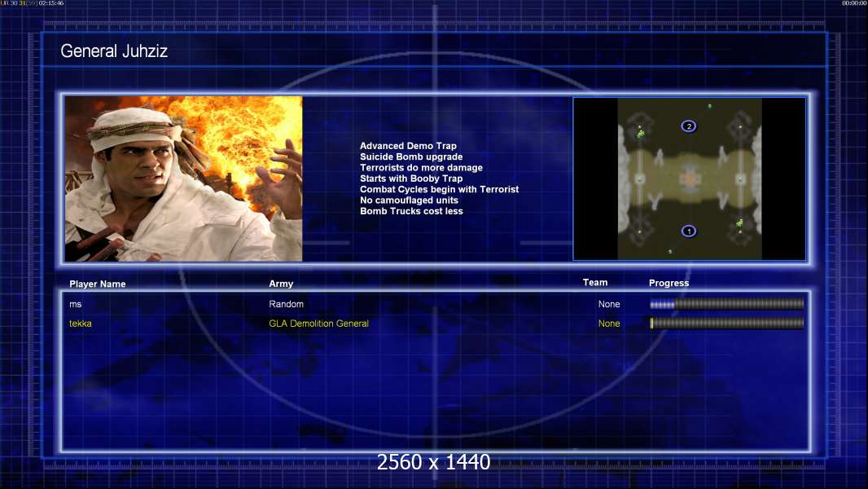Click the Combat Cycles begin with Terrorist line
Screen dimensions: 868x489
point(439,189)
